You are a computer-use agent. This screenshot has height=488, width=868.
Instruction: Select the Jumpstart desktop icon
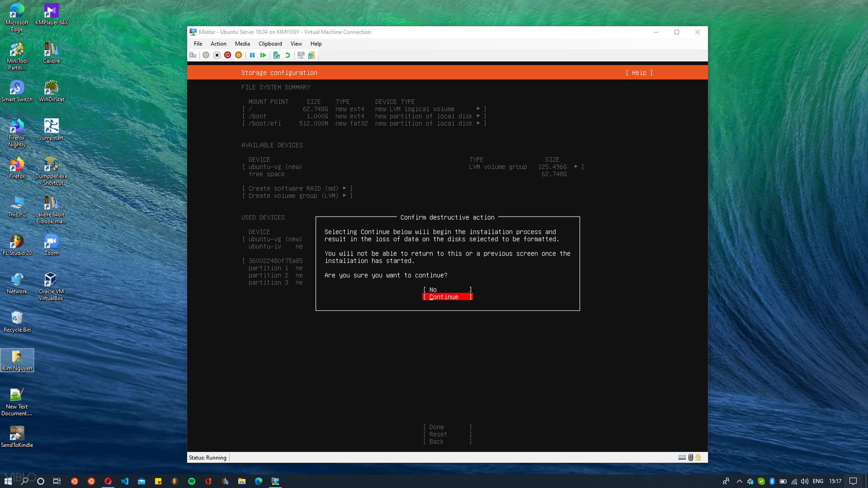click(52, 130)
